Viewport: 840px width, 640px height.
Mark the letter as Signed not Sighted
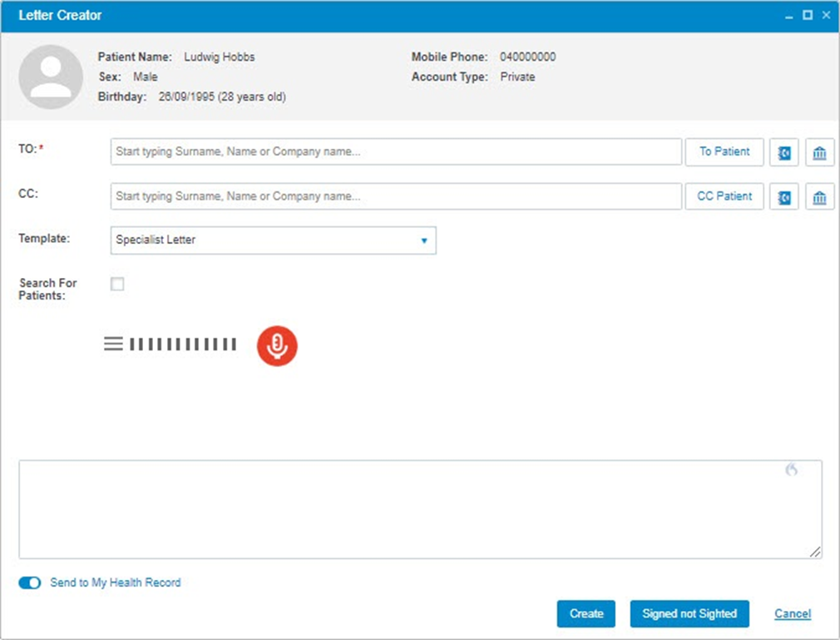click(x=689, y=613)
